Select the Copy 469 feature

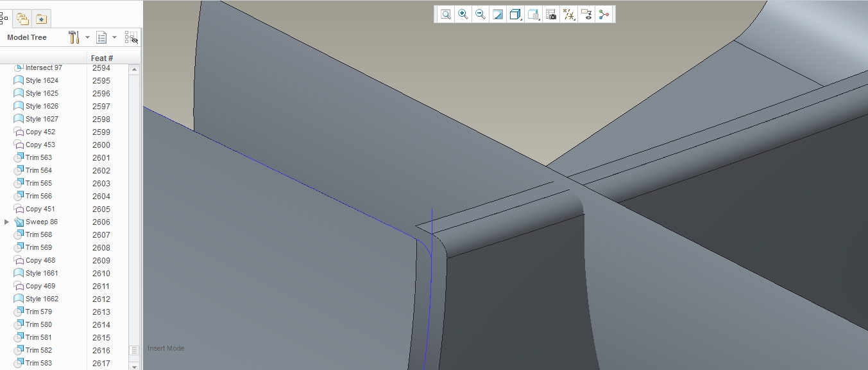click(x=40, y=286)
